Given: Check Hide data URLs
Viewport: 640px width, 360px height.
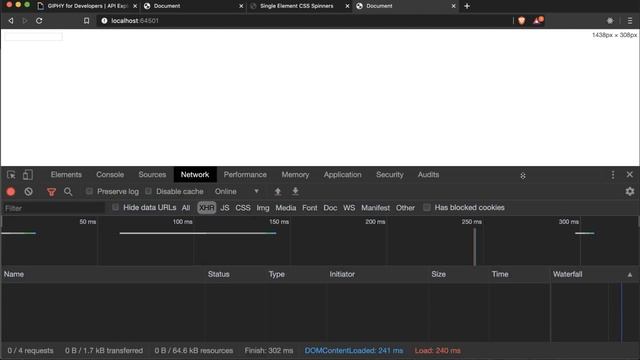Looking at the screenshot, I should (x=116, y=207).
